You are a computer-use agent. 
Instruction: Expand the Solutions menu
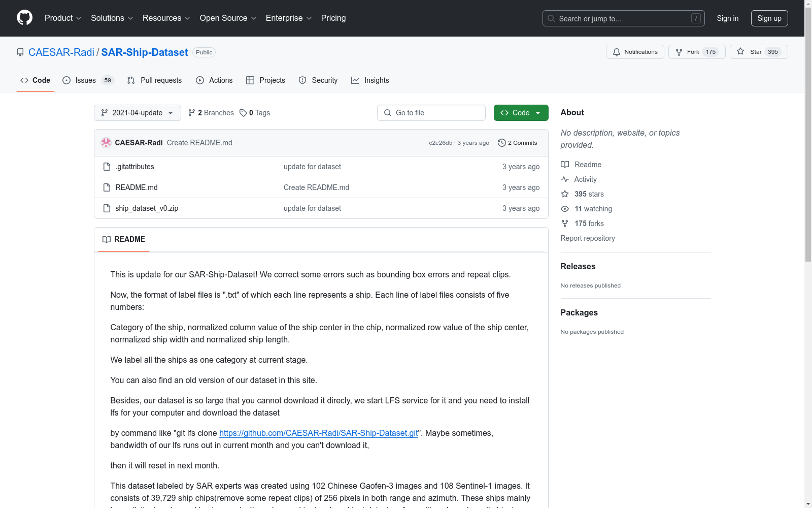[112, 18]
